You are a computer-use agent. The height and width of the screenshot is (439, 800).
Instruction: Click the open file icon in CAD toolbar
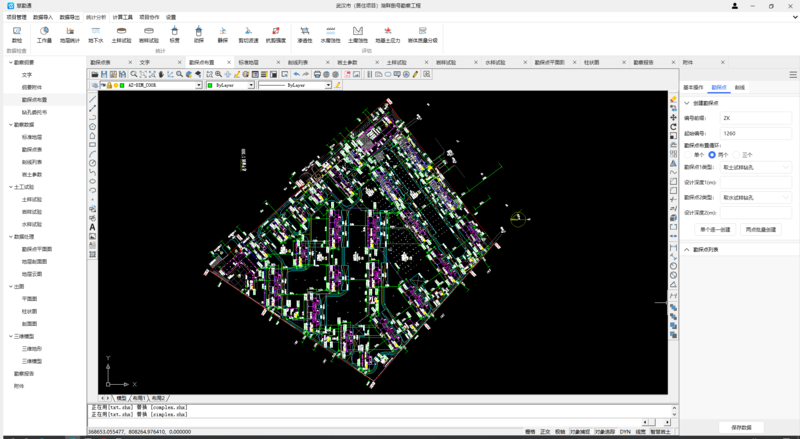[95, 75]
